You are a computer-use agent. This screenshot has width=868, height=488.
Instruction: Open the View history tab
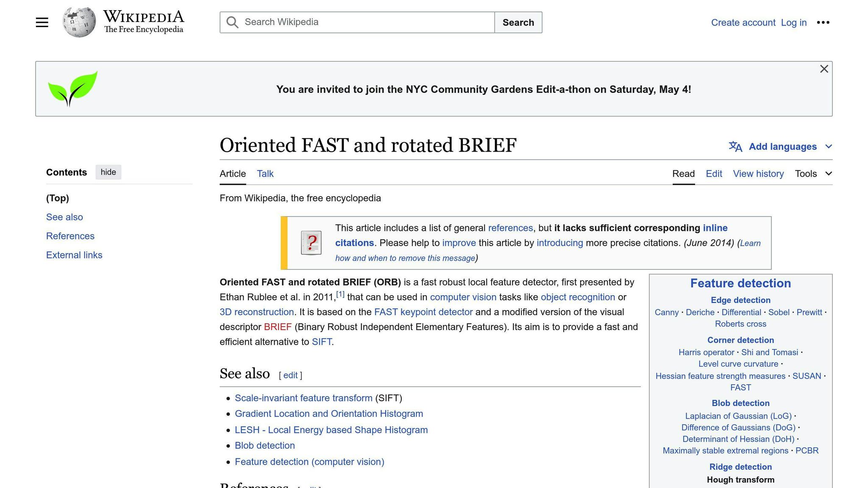758,174
